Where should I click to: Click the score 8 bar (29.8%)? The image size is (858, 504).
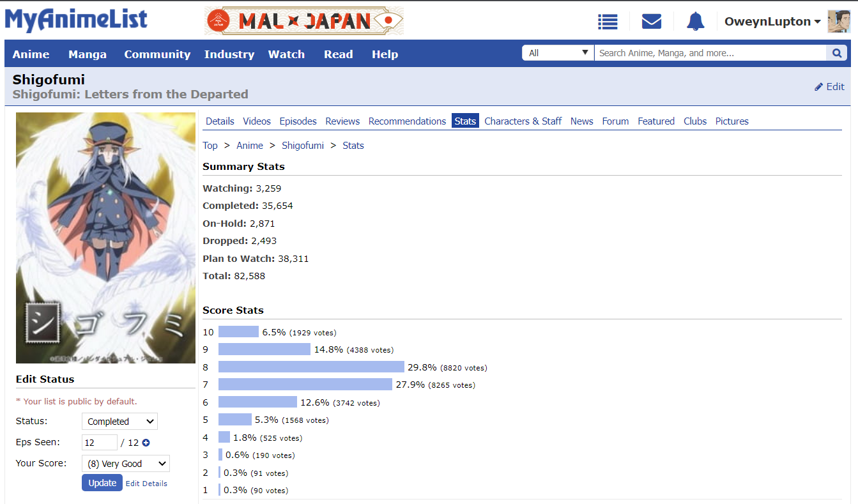[x=311, y=367]
